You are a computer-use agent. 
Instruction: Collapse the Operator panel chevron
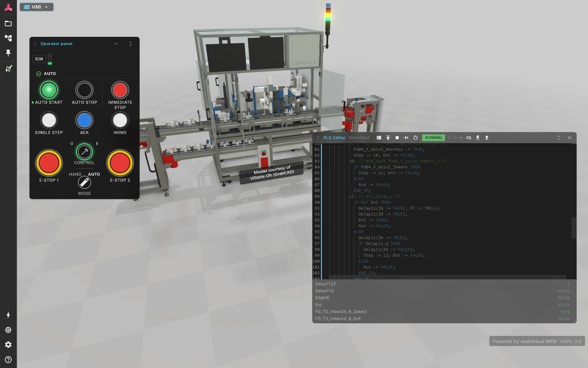click(116, 44)
